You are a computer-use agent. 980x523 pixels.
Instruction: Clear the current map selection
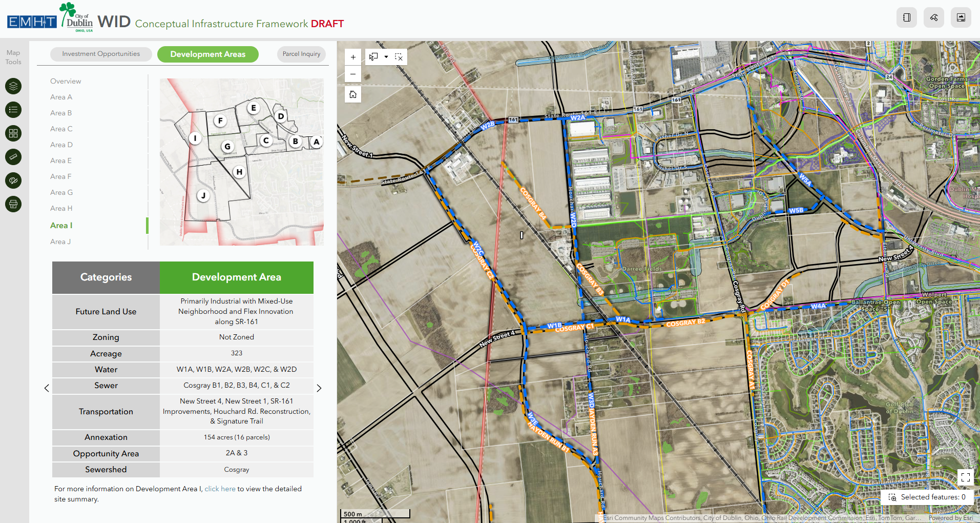coord(399,57)
